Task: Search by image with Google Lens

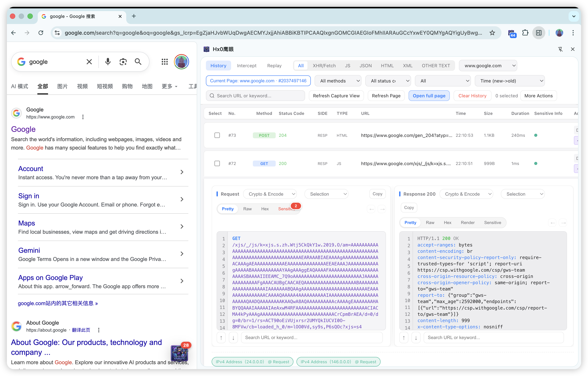Action: (x=123, y=62)
